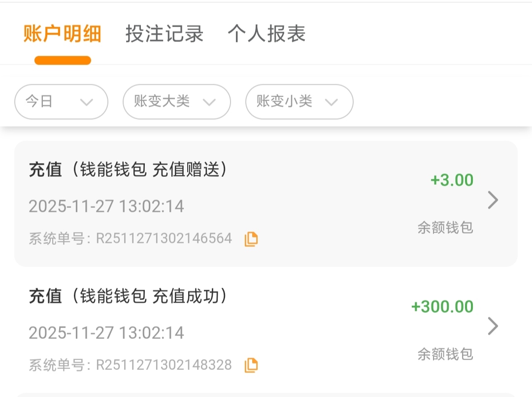
Task: Click the +3.00 amount
Action: tap(452, 180)
